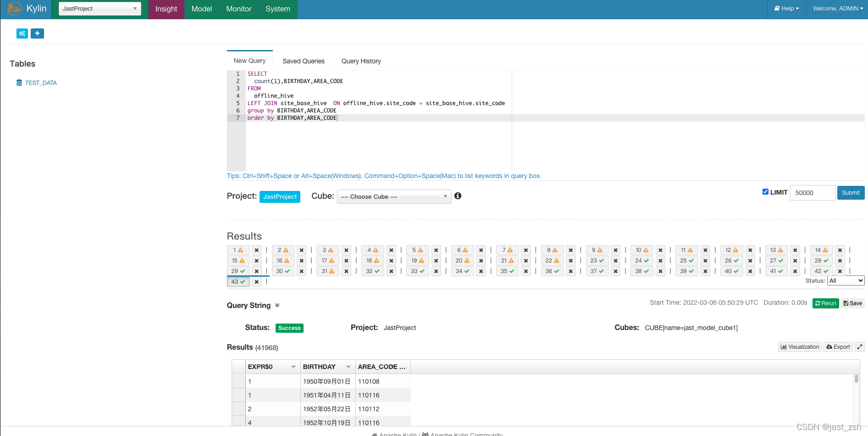Go to the Insight menu
This screenshot has width=868, height=436.
click(x=166, y=9)
